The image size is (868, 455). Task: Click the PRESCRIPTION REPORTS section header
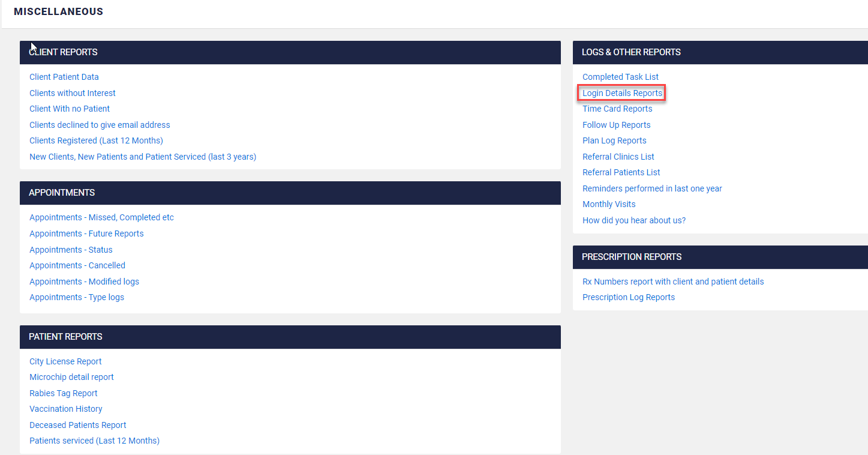click(720, 257)
